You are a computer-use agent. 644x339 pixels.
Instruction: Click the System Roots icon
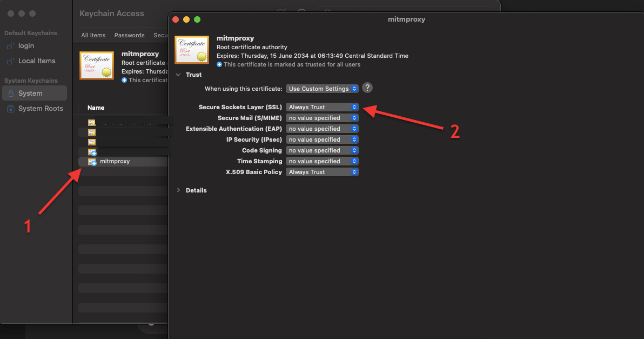[x=11, y=109]
